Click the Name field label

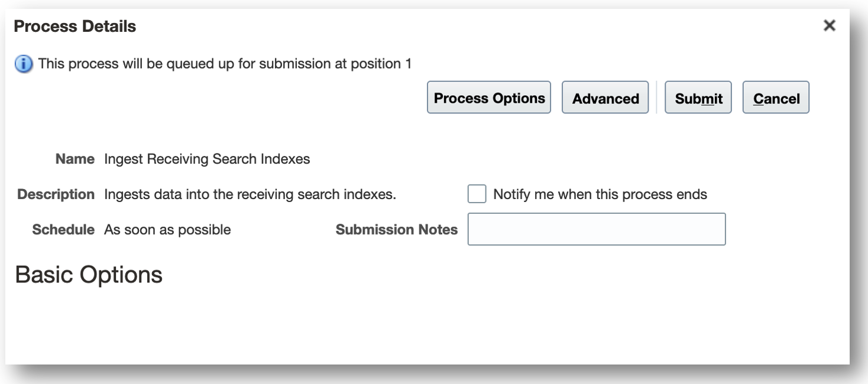tap(75, 159)
